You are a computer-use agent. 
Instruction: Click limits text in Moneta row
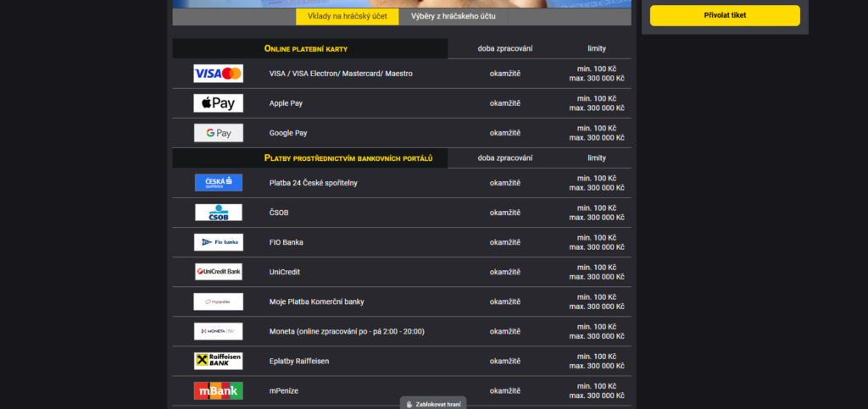click(597, 332)
